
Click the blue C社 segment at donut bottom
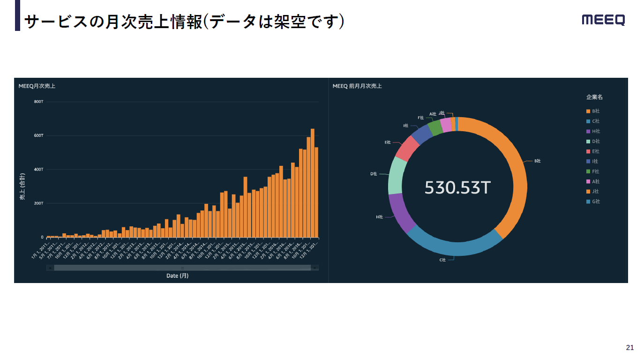(455, 248)
